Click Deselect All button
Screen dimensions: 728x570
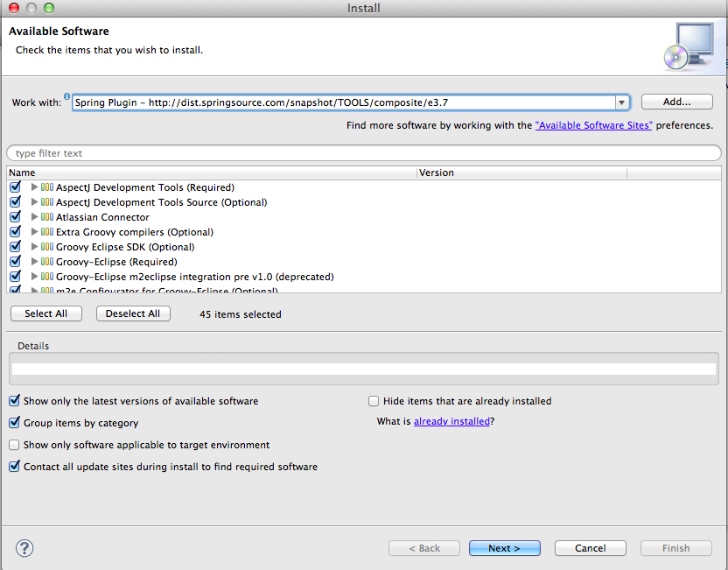pyautogui.click(x=133, y=313)
